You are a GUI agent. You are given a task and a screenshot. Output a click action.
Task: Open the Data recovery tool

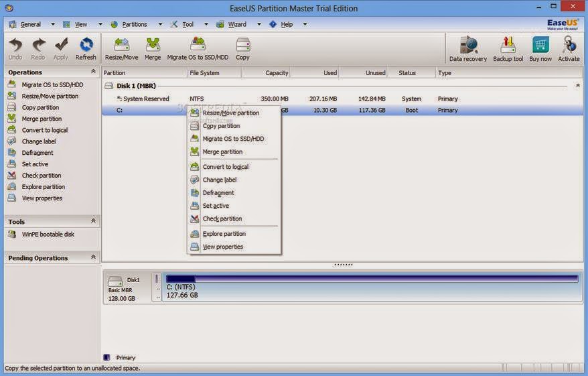pos(468,49)
